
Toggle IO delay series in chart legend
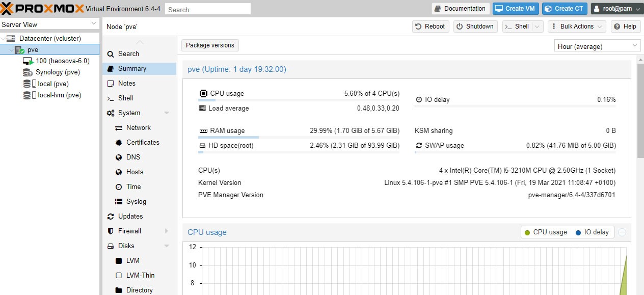(592, 232)
